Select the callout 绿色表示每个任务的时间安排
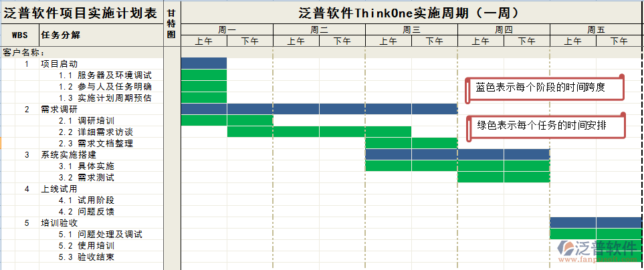644x270 pixels. (546, 126)
